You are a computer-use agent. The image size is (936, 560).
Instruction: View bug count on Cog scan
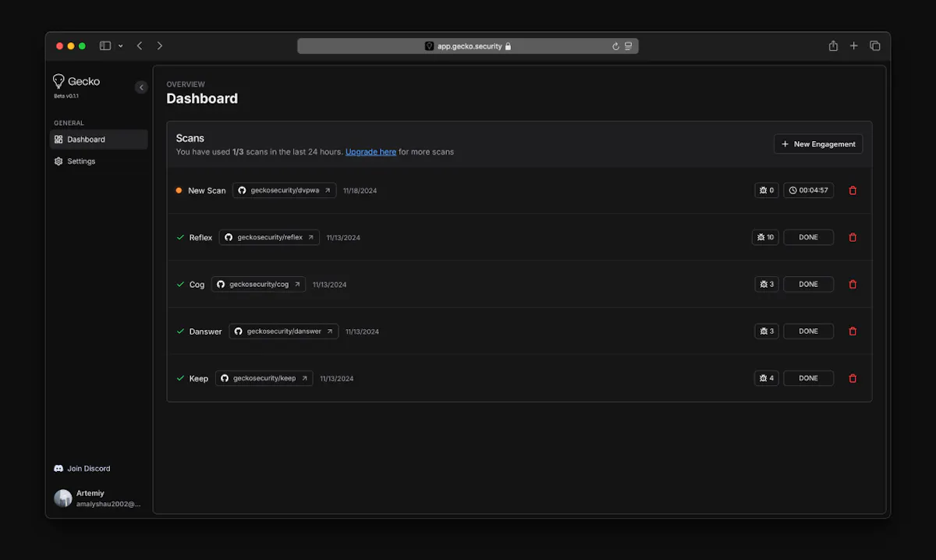click(x=767, y=284)
